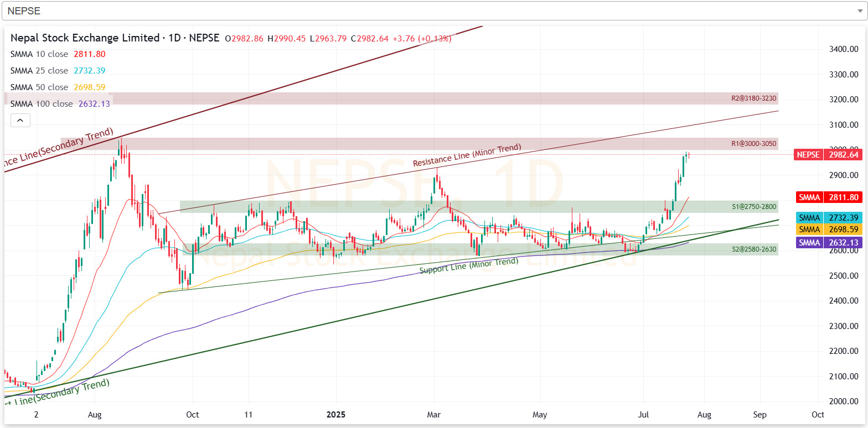Collapse the indicator legend with the chevron button
The height and width of the screenshot is (428, 868).
coord(20,120)
